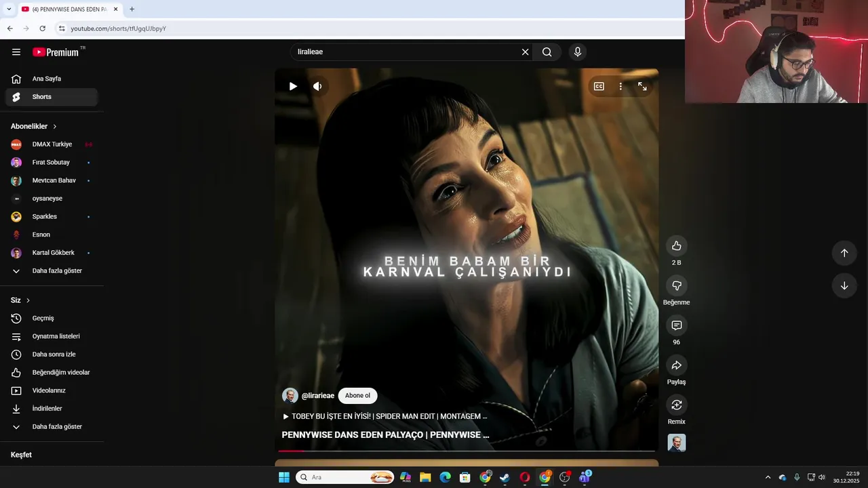The height and width of the screenshot is (488, 868).
Task: Go back in the browser
Action: tap(9, 28)
